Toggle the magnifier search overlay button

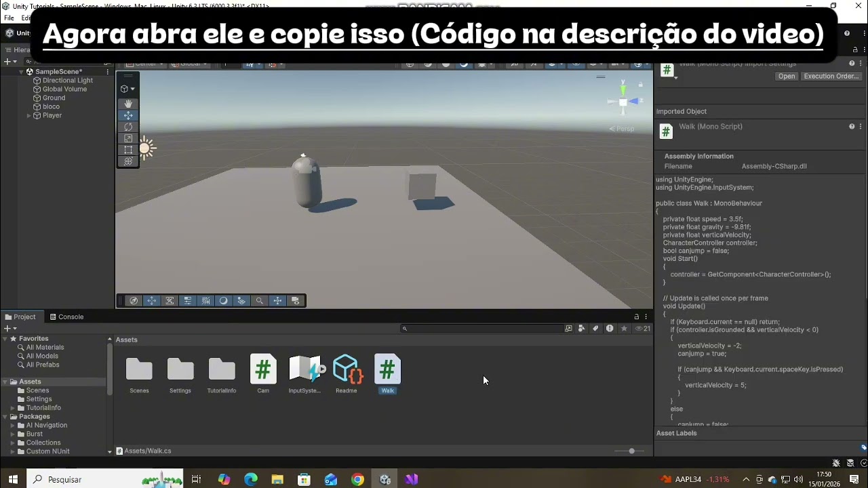(x=259, y=301)
